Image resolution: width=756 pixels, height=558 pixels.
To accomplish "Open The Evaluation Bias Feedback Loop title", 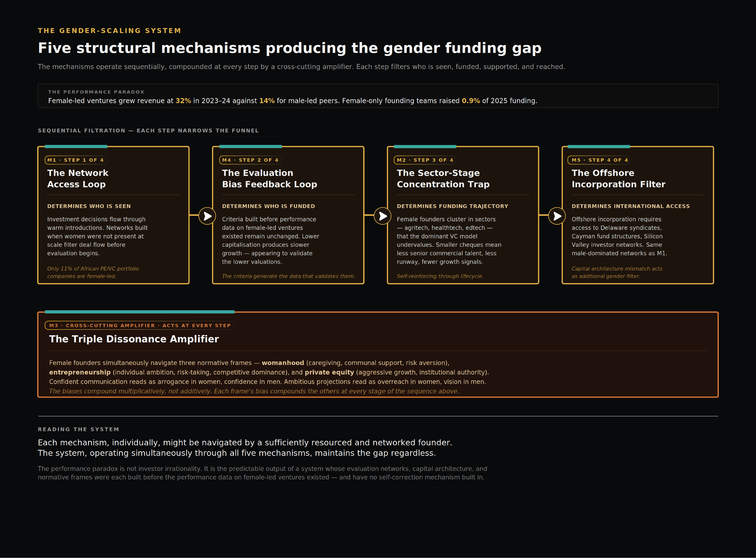I will pyautogui.click(x=269, y=178).
